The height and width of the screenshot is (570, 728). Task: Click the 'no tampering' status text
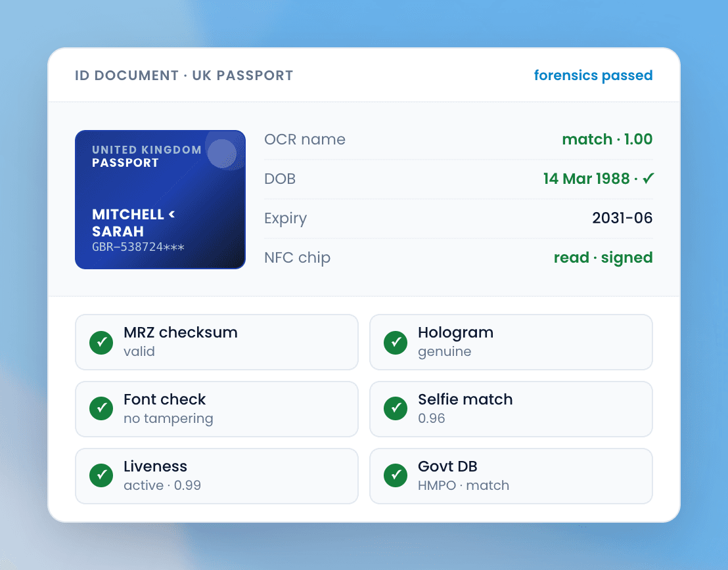tap(168, 419)
